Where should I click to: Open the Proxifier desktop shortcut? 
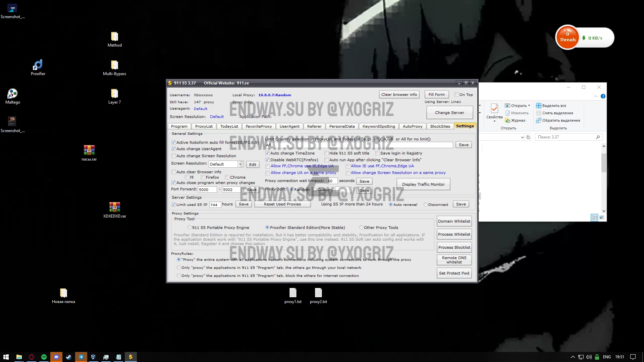click(38, 67)
